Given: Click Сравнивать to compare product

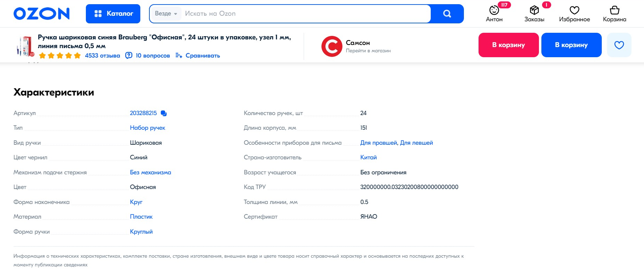Looking at the screenshot, I should 202,56.
